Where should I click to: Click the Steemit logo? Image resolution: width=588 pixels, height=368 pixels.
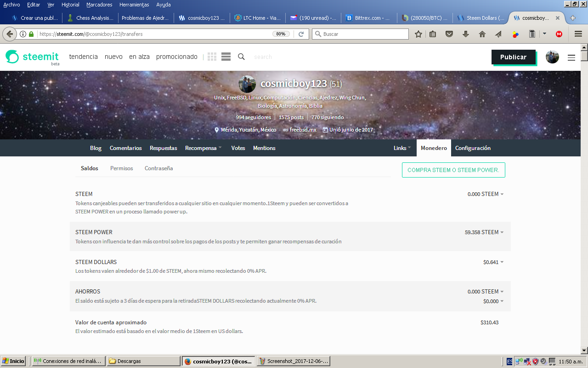(x=32, y=57)
